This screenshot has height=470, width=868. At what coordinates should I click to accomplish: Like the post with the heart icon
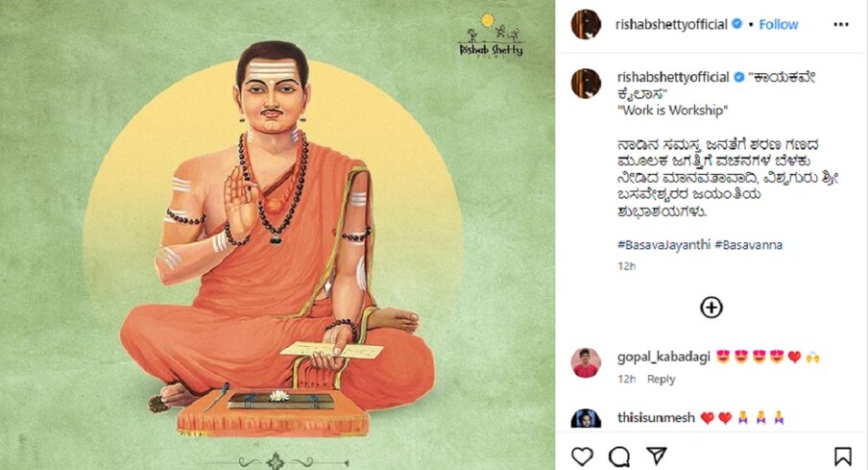(x=582, y=457)
